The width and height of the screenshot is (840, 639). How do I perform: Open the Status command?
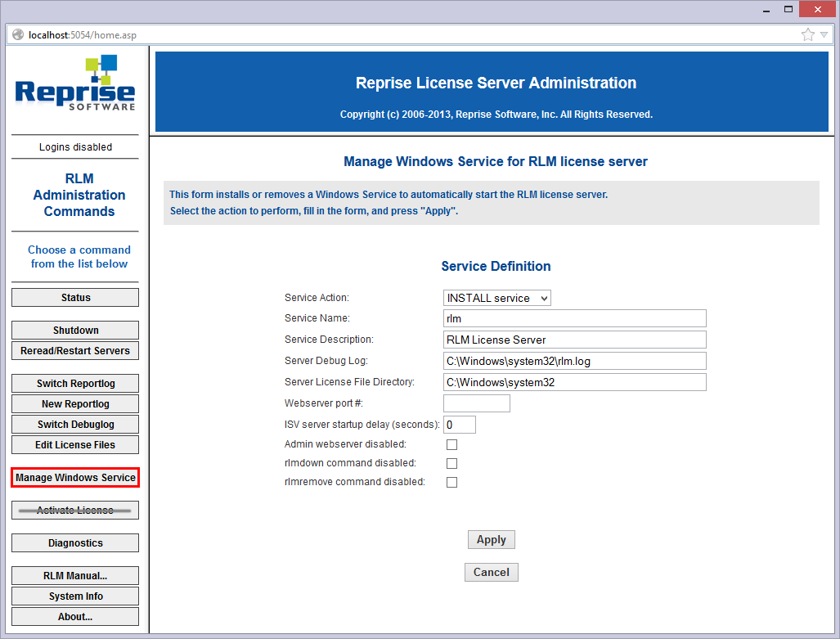coord(75,298)
